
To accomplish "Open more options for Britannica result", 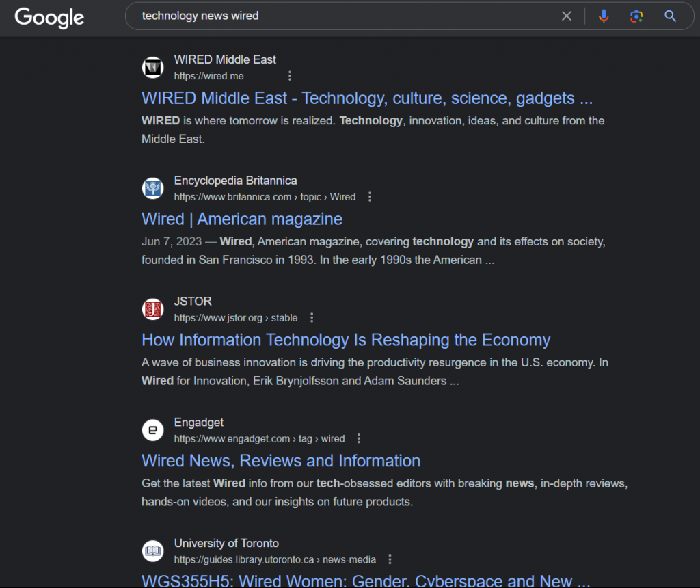I will [370, 197].
